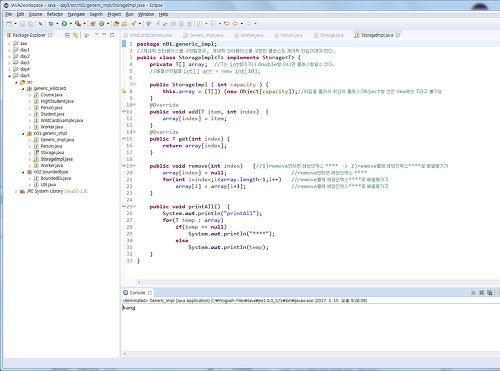Screen dimensions: 500x371
Task: Click the Save All toolbar icon
Action: pos(30,24)
